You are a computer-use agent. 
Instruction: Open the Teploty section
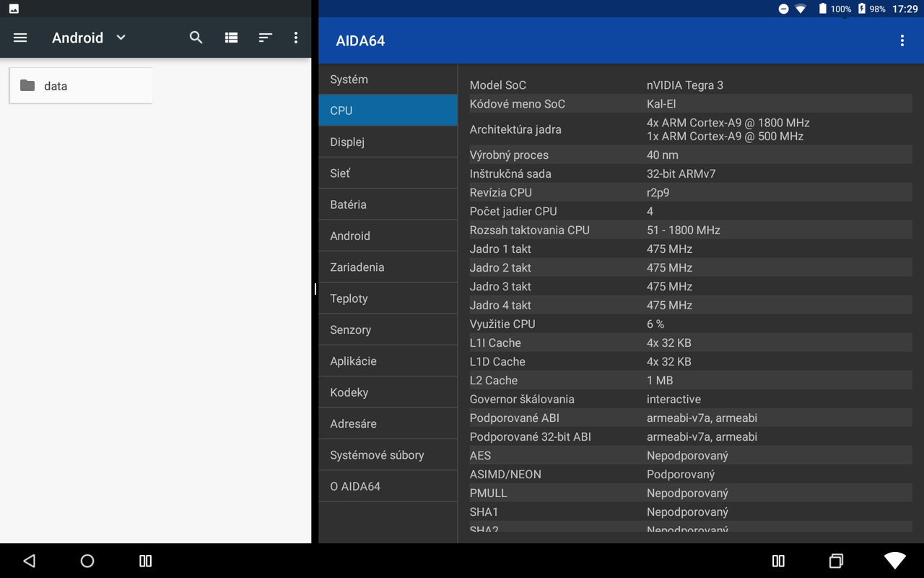tap(388, 298)
